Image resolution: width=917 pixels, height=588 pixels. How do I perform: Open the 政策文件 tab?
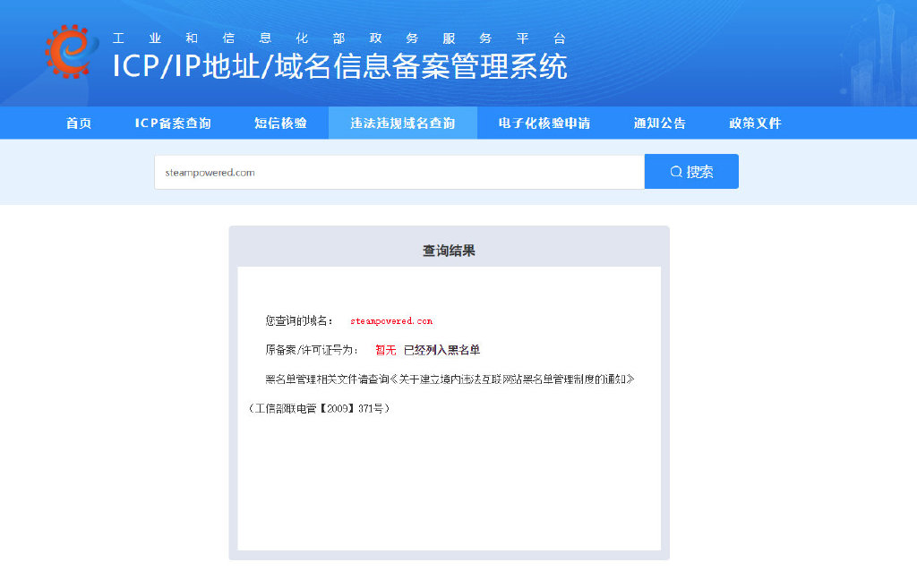(755, 124)
